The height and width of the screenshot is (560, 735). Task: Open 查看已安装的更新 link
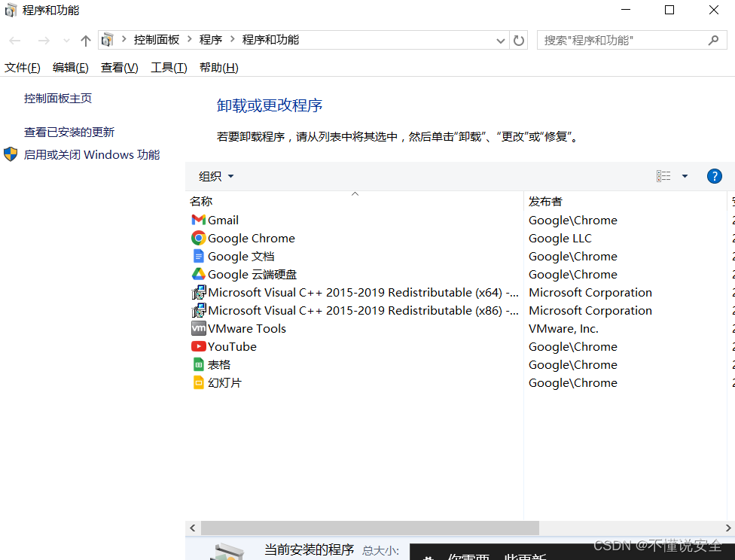[x=69, y=132]
